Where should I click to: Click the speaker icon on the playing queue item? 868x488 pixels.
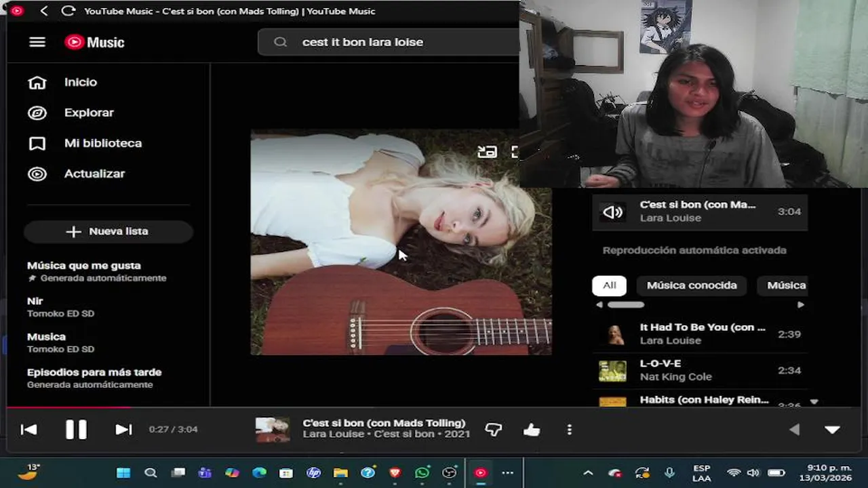click(612, 212)
